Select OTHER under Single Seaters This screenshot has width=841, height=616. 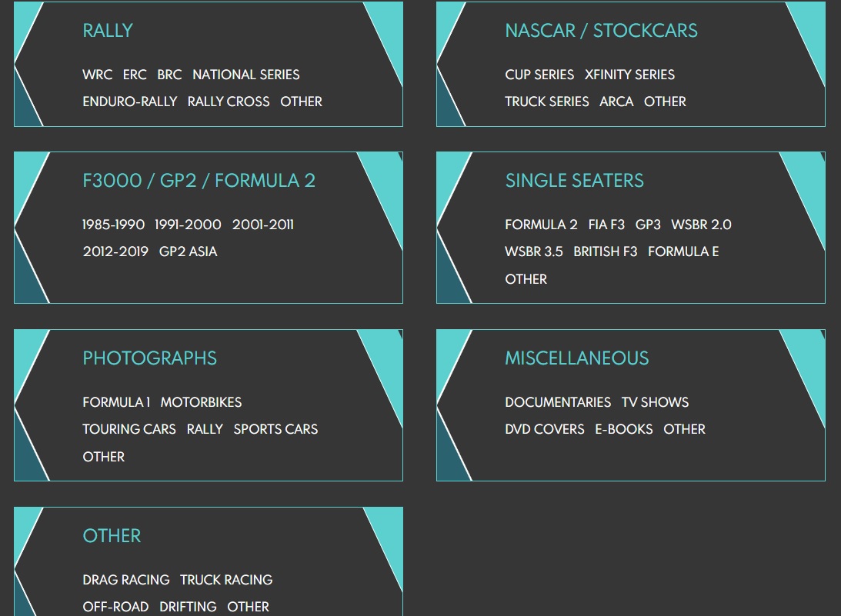(526, 279)
